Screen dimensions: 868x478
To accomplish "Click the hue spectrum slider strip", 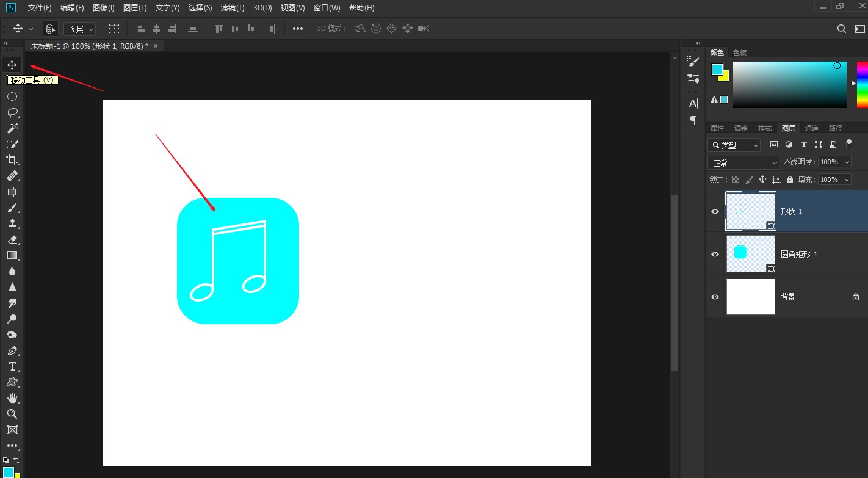I will coord(862,84).
